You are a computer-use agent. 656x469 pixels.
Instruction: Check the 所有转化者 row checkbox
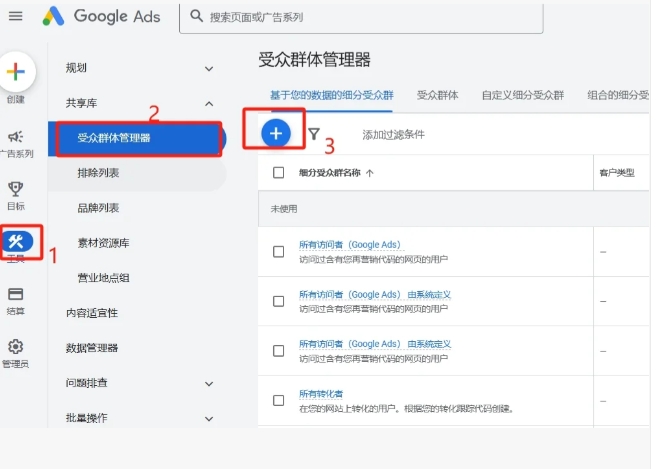point(279,400)
